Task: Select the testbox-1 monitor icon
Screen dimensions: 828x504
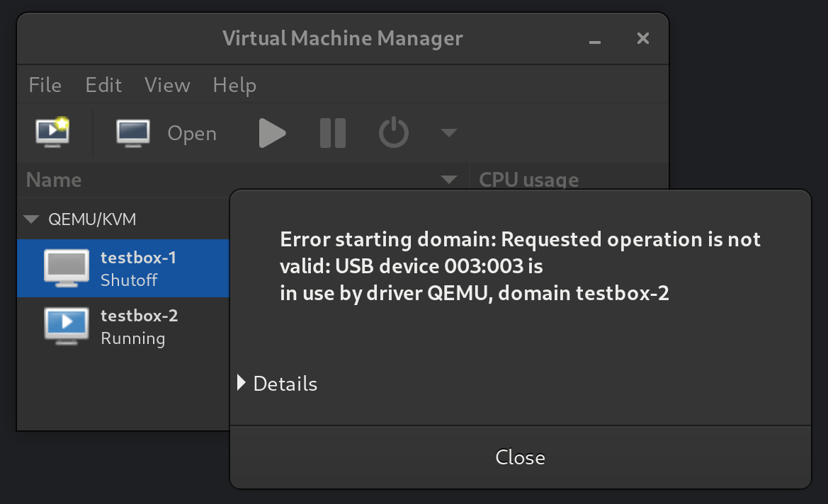Action: coord(66,268)
